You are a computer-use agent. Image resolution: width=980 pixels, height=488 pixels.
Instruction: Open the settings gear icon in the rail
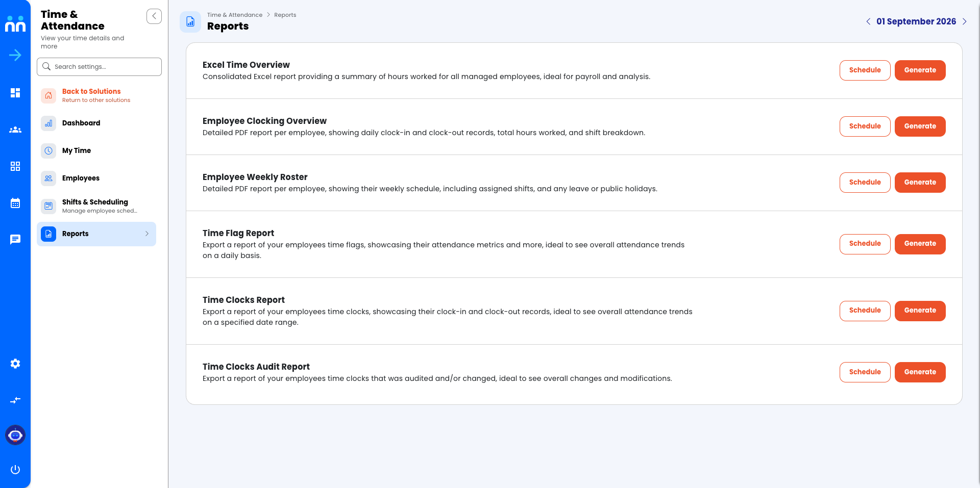tap(15, 364)
